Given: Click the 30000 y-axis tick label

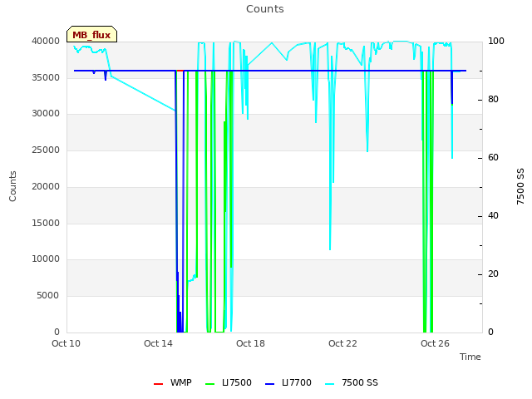Looking at the screenshot, I should point(46,114).
